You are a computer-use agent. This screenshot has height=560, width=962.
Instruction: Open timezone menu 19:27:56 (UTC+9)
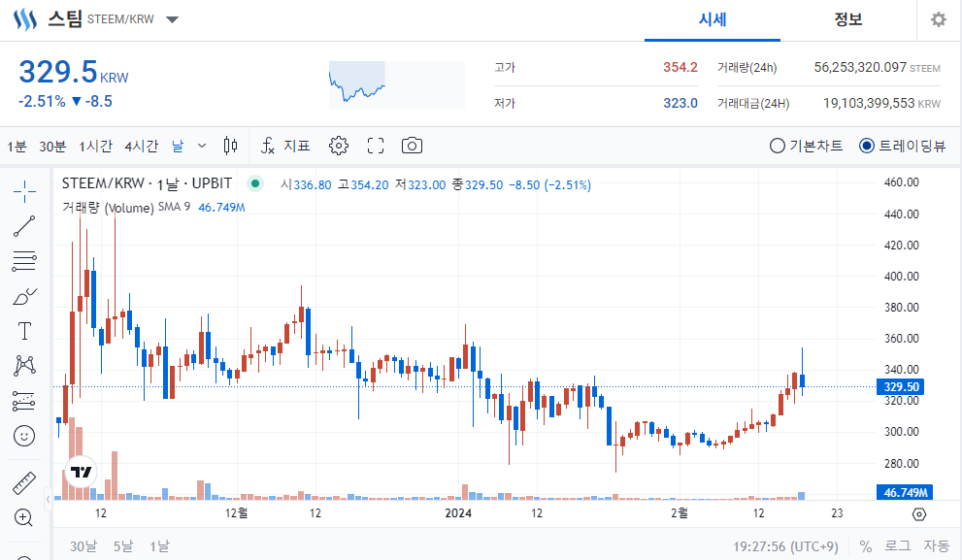[x=785, y=545]
